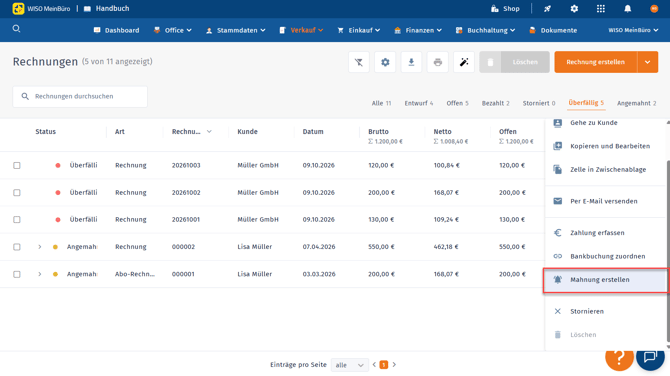Viewport: 670px width, 376px height.
Task: Click the WISO MeinBüro logo icon
Action: point(18,9)
